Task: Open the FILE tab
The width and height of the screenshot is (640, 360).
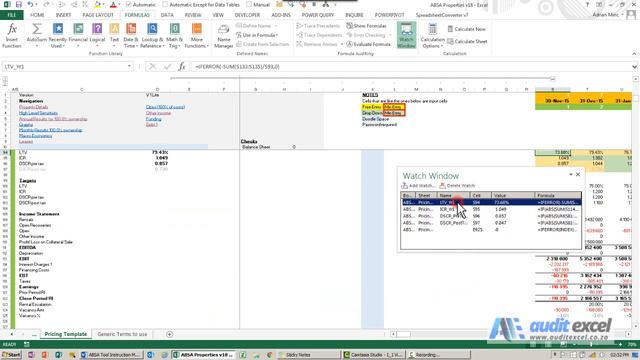Action: point(12,15)
